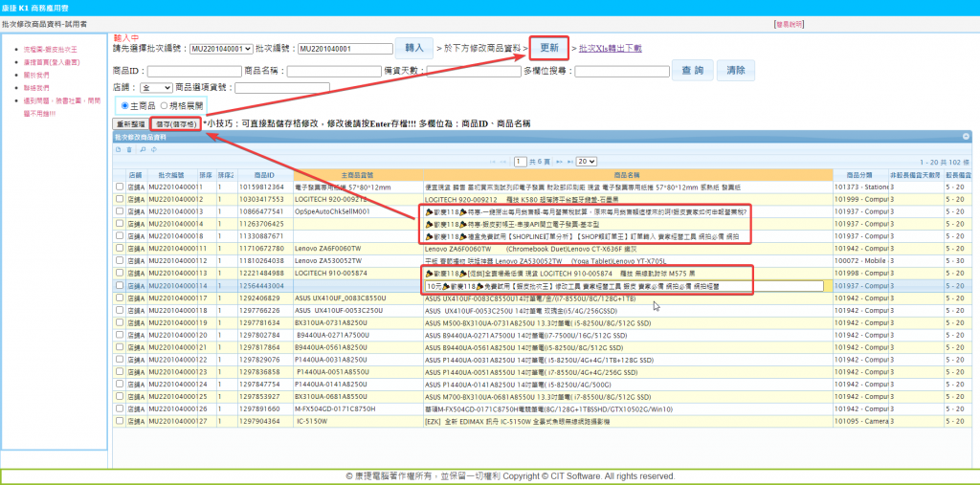Image resolution: width=980 pixels, height=485 pixels.
Task: Collapse the 批次修改商品資料 grid panel
Action: (x=966, y=137)
